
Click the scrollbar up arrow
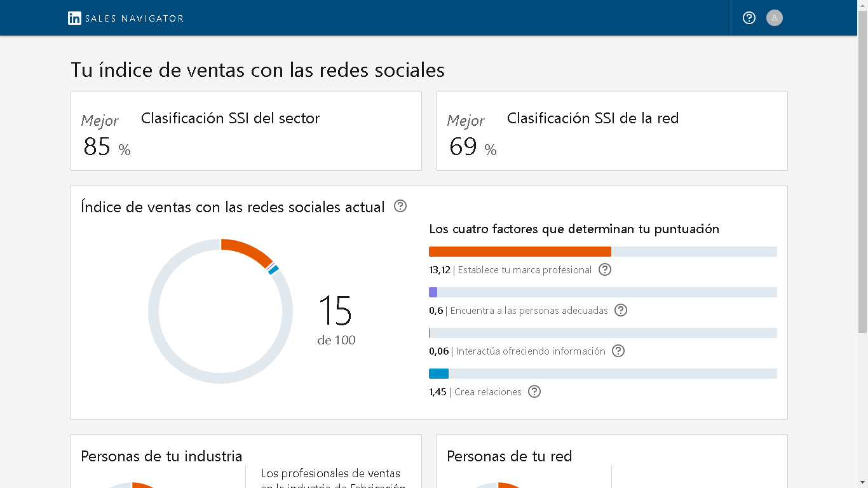862,5
